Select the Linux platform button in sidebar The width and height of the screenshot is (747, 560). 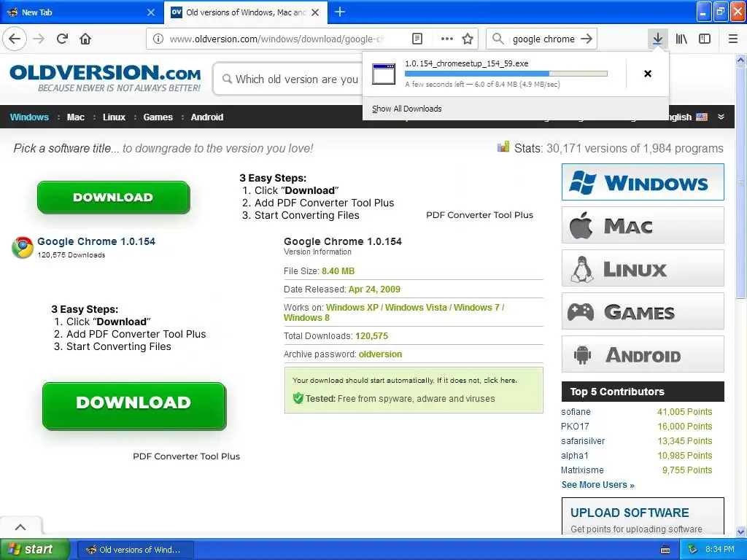[643, 268]
